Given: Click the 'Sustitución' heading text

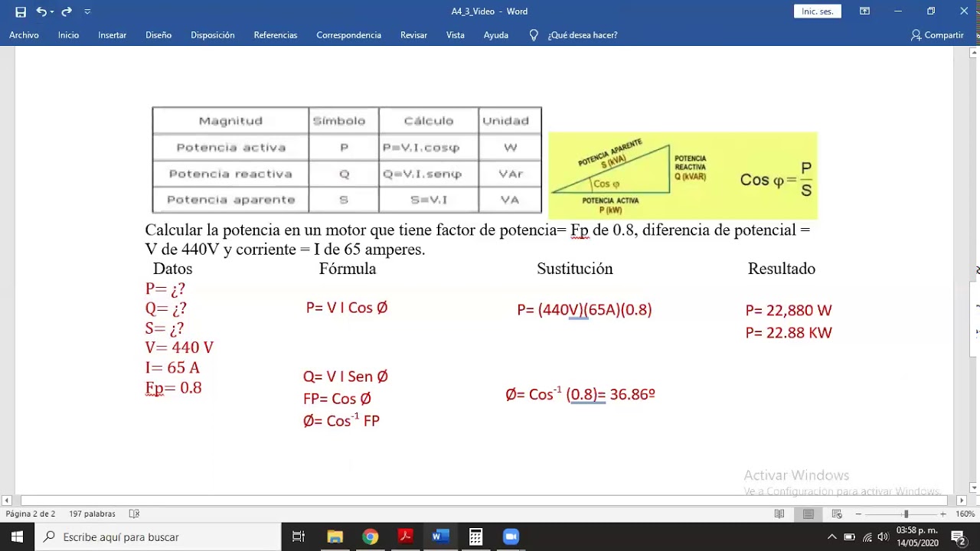Looking at the screenshot, I should pyautogui.click(x=575, y=269).
